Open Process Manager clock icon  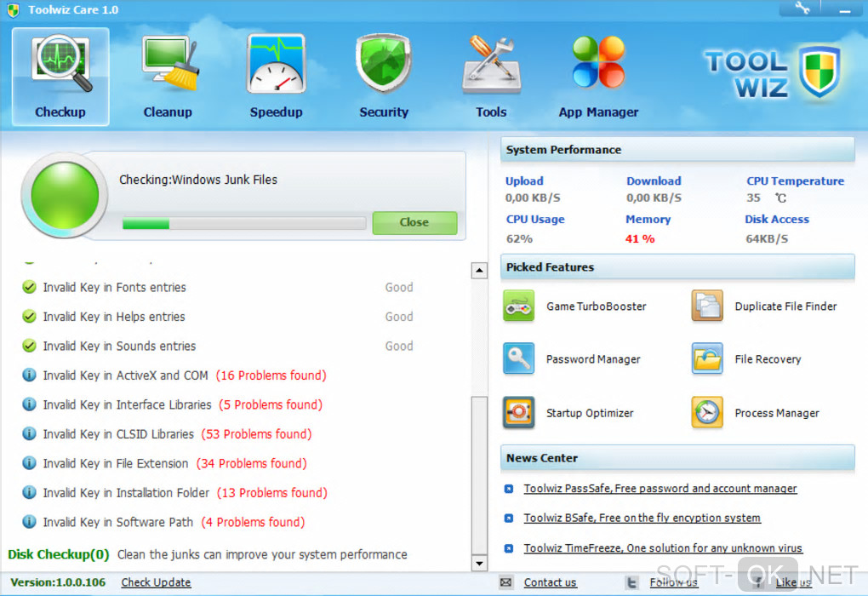point(707,412)
